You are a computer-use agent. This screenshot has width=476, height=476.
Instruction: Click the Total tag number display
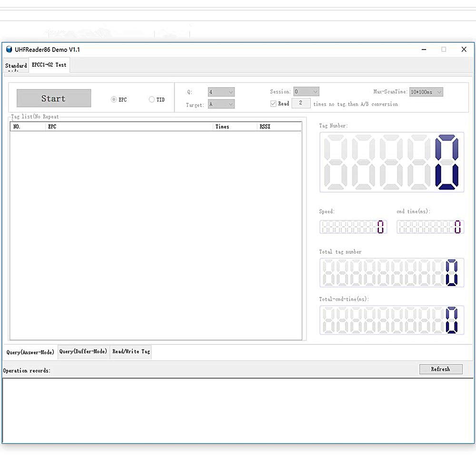tap(392, 273)
